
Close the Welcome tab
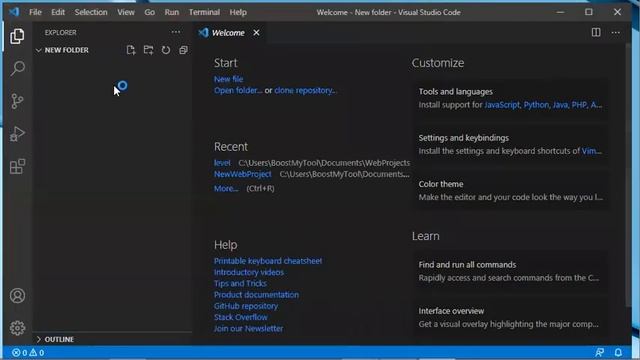(256, 33)
